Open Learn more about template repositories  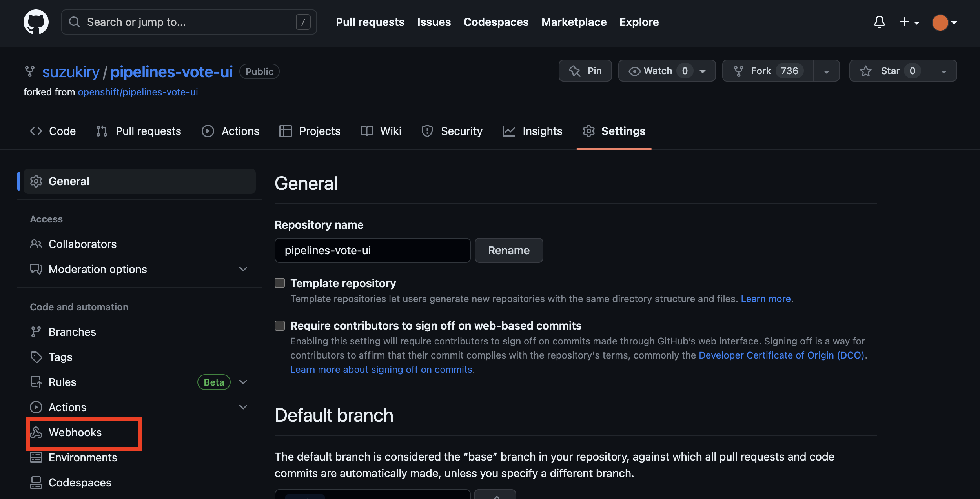coord(765,299)
